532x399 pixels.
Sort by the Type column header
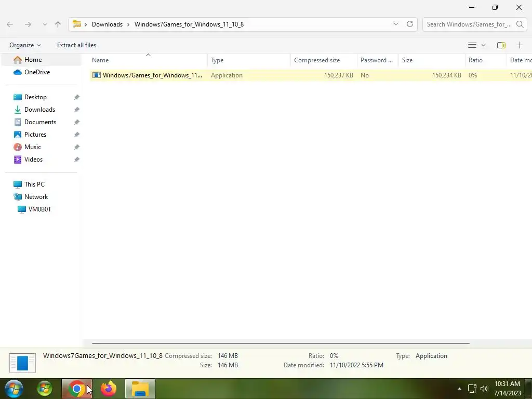(x=249, y=60)
